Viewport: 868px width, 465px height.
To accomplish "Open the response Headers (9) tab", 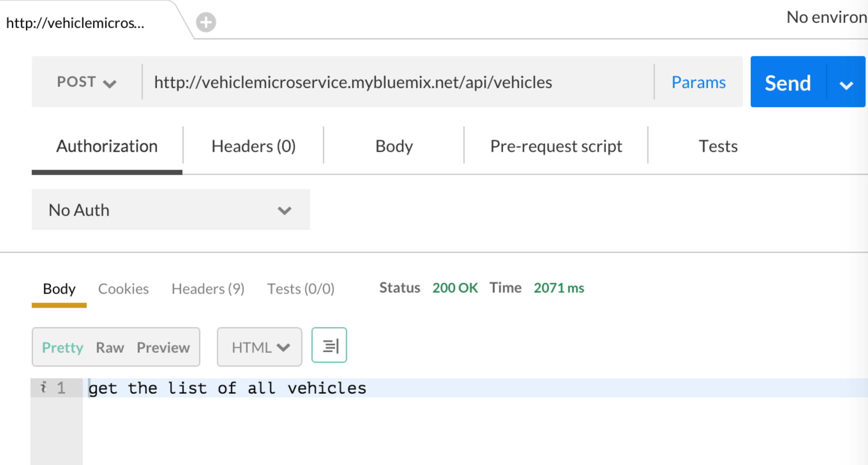I will pos(208,289).
